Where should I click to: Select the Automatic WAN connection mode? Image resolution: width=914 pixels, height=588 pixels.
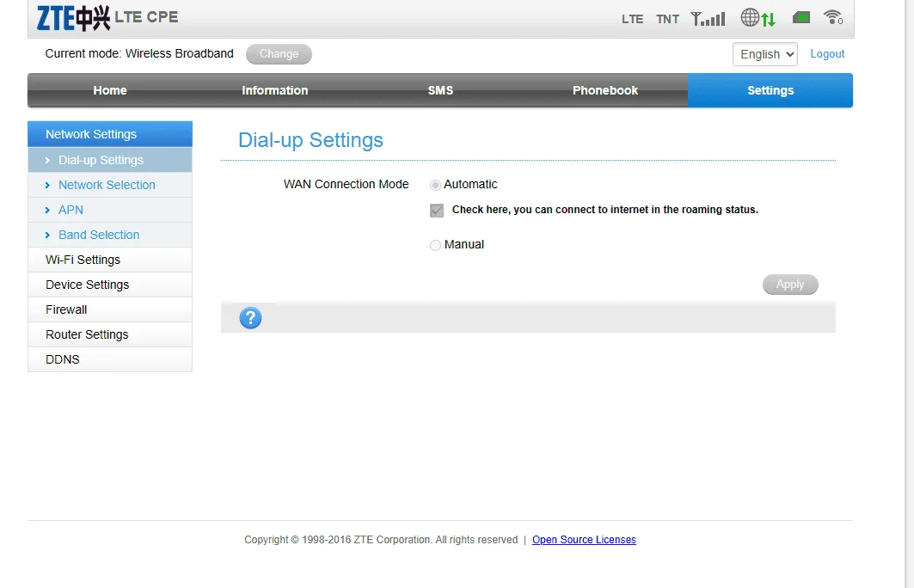tap(435, 186)
